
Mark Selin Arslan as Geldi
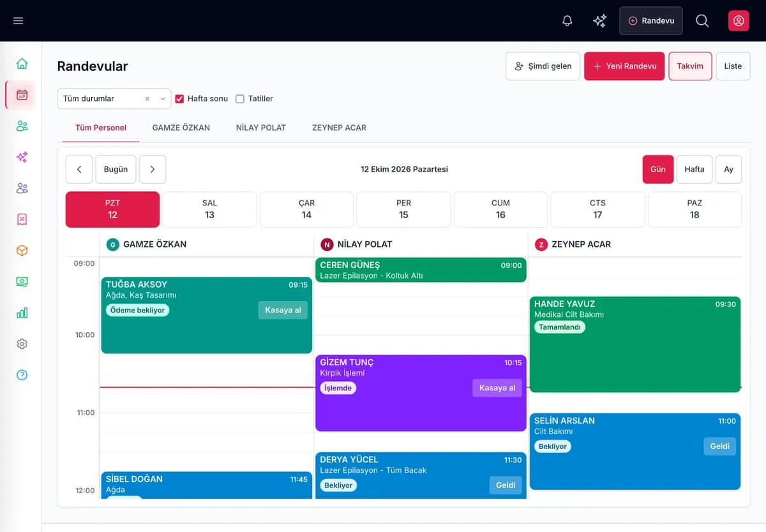(720, 447)
